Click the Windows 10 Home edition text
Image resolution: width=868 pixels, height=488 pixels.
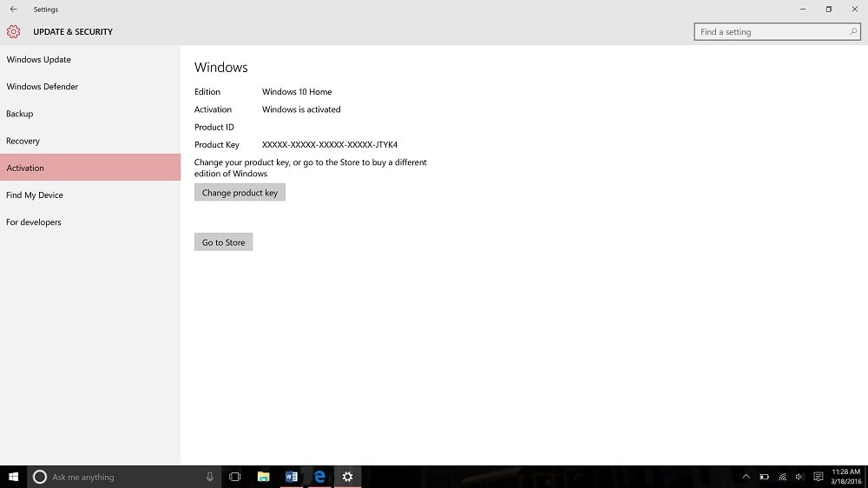297,92
